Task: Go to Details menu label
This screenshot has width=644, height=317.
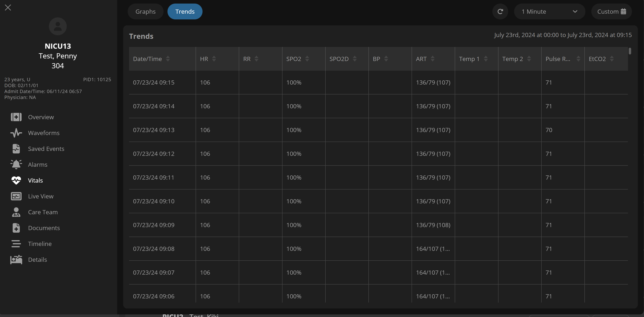Action: (37, 260)
